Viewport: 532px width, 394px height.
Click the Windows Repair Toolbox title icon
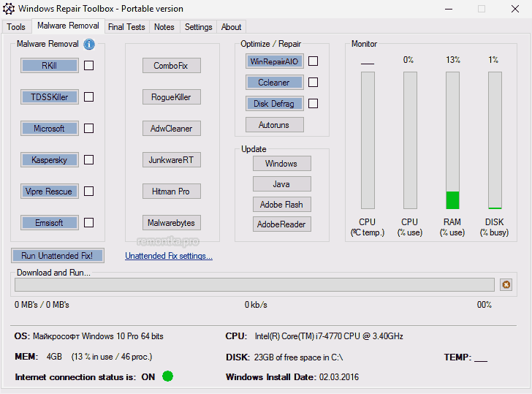coord(9,9)
